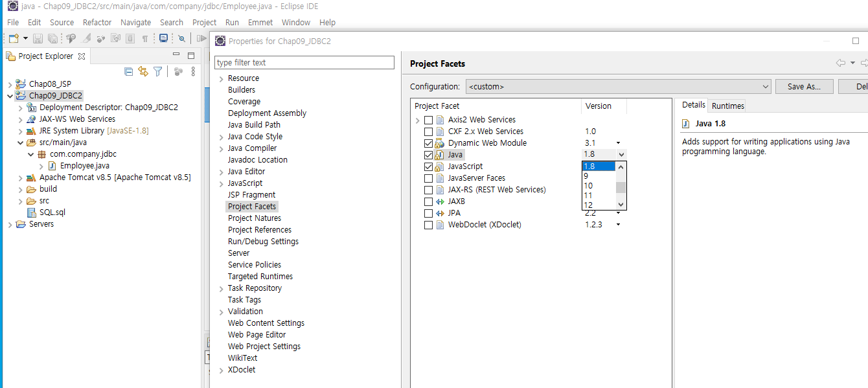The height and width of the screenshot is (388, 868).
Task: Choose version 11 in Java version list
Action: click(x=599, y=196)
